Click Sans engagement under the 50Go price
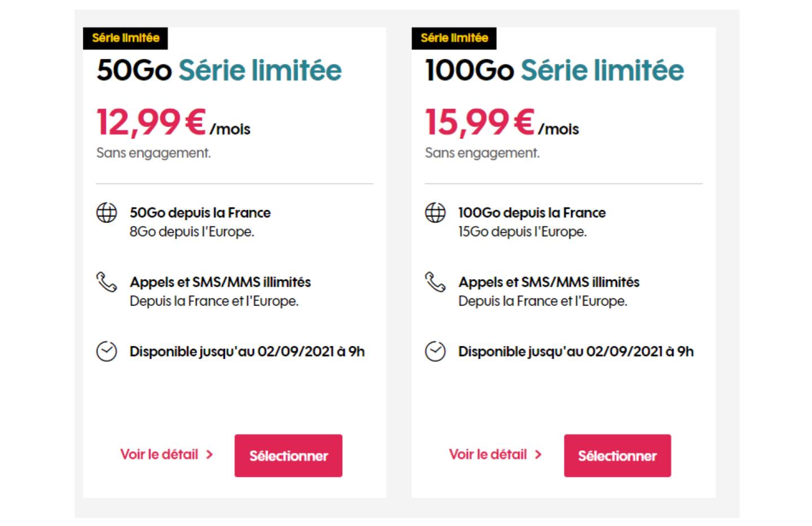 click(x=153, y=152)
